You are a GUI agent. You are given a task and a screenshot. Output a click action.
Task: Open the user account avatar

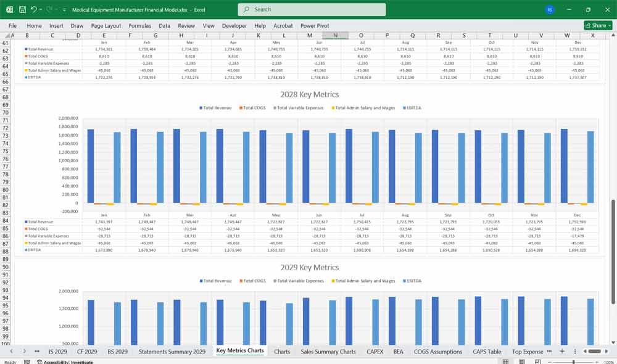(x=550, y=10)
